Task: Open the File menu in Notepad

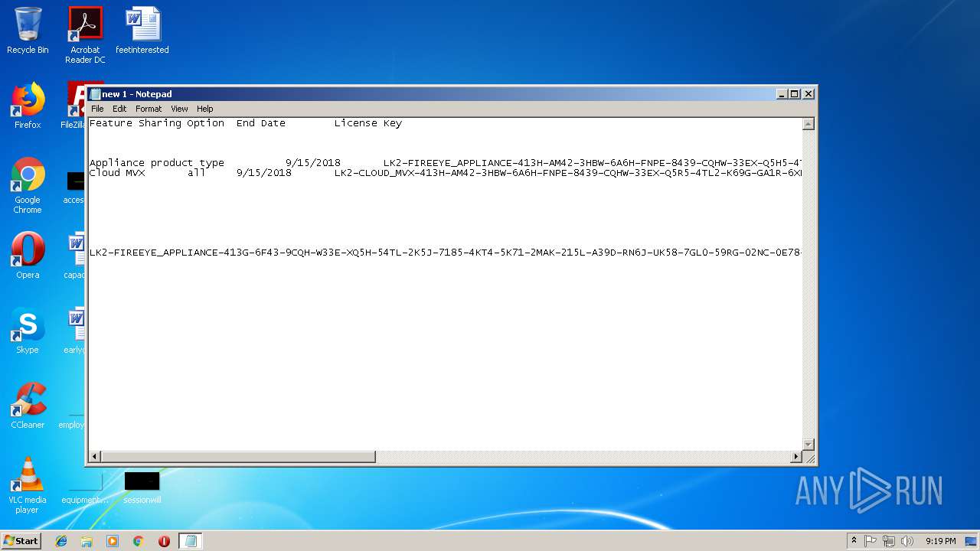Action: point(97,109)
